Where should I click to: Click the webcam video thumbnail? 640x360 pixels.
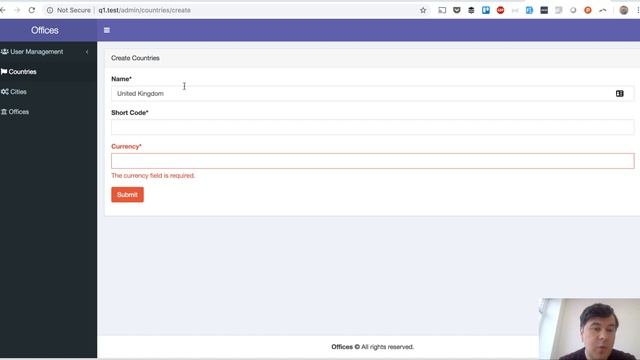click(x=589, y=329)
